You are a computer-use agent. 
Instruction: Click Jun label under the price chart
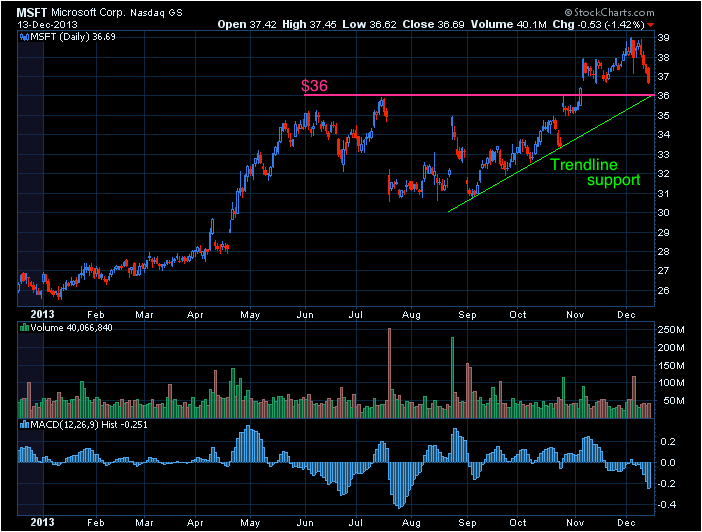(x=305, y=315)
